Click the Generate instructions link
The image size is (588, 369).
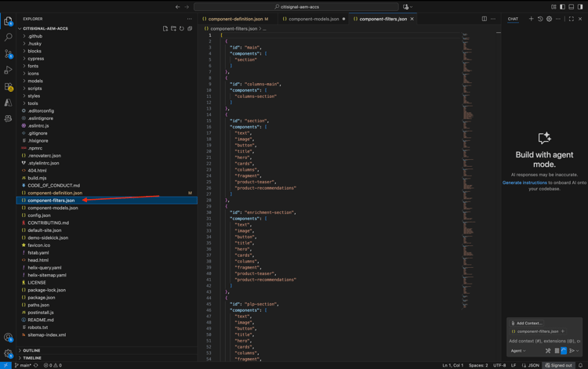click(x=524, y=183)
